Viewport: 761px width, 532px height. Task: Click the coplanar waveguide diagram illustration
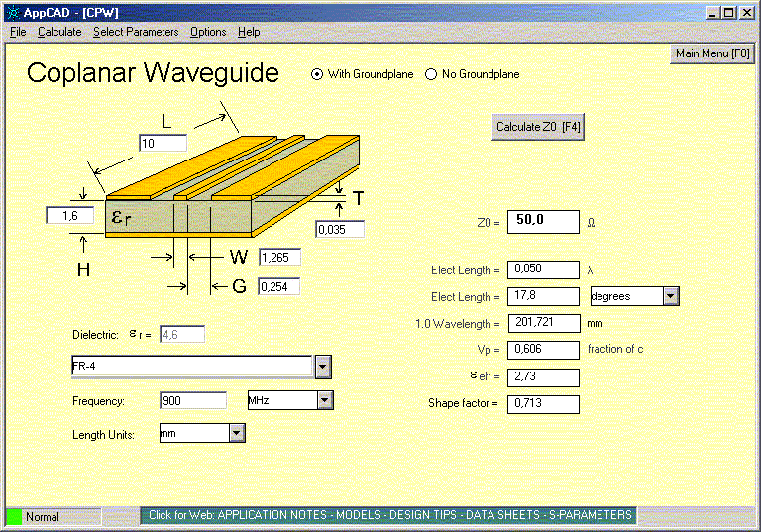pos(232,187)
